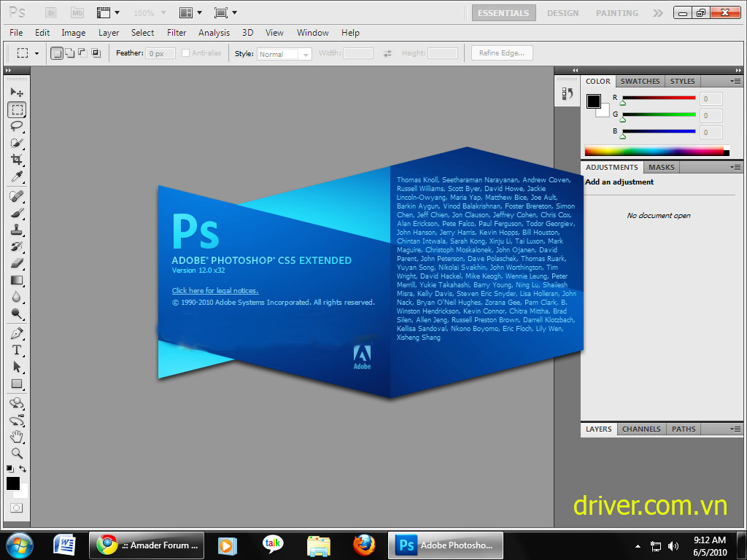Expand the workspace switcher chevron
Screen dimensions: 747x560
point(658,13)
